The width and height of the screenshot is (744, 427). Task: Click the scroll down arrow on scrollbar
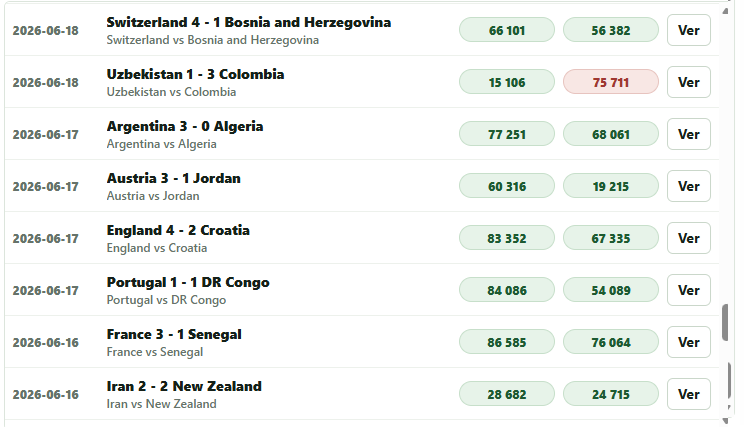[725, 420]
